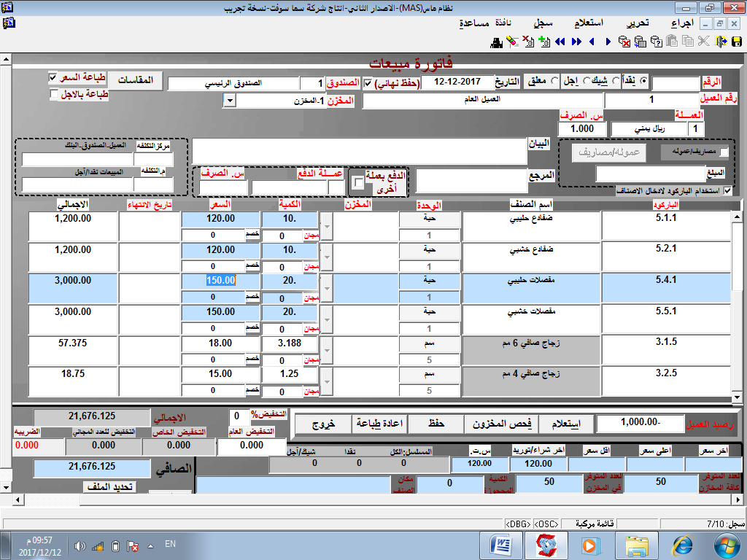The width and height of the screenshot is (747, 560).
Task: Open Word from the taskbar
Action: click(503, 545)
